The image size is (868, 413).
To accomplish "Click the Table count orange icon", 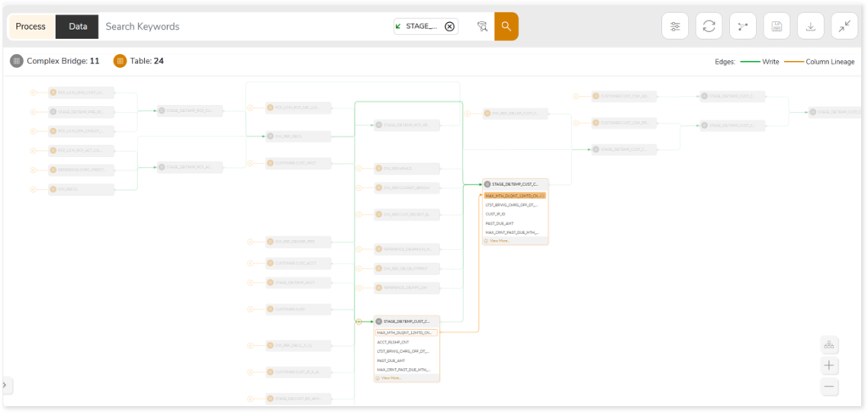I will (x=120, y=61).
